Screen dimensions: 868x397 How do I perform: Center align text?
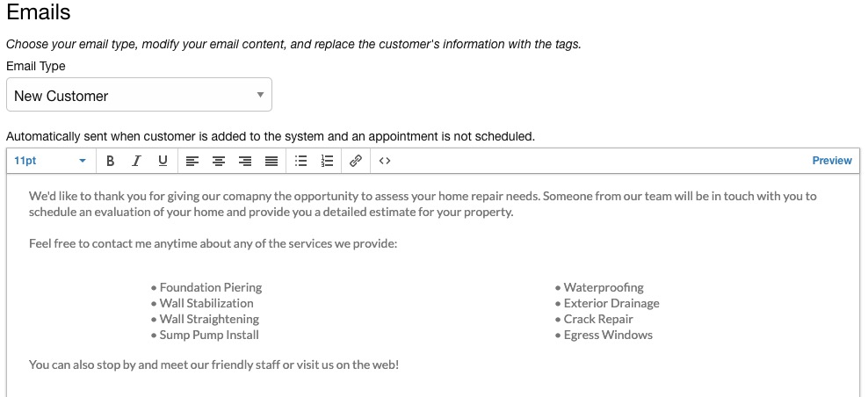(x=219, y=161)
